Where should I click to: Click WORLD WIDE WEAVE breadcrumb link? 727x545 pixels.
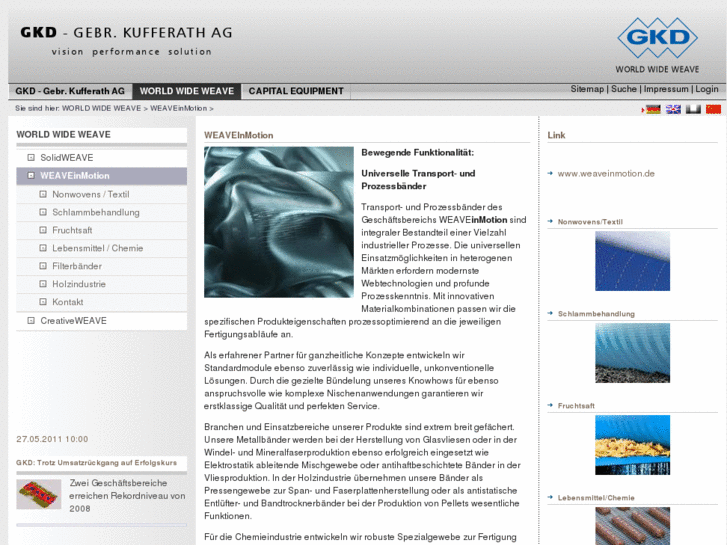pos(101,108)
